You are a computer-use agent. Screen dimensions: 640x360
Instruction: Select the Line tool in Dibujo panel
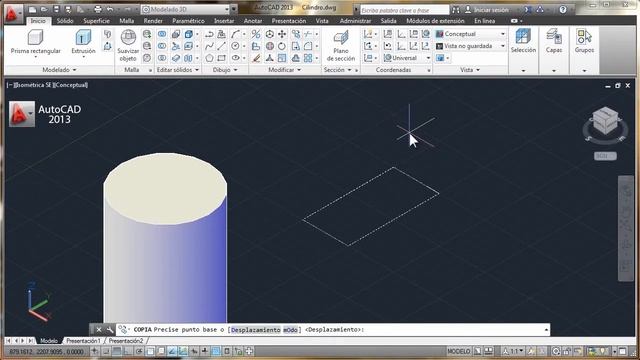[x=222, y=46]
